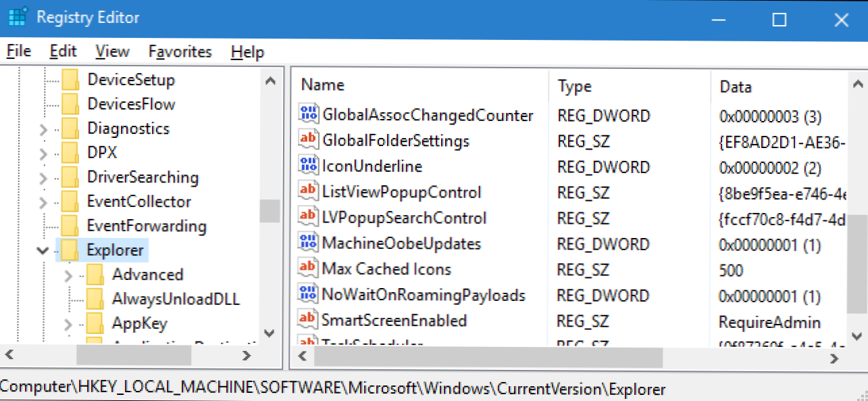Click the Max Cached Icons string icon
This screenshot has width=868, height=401.
308,269
